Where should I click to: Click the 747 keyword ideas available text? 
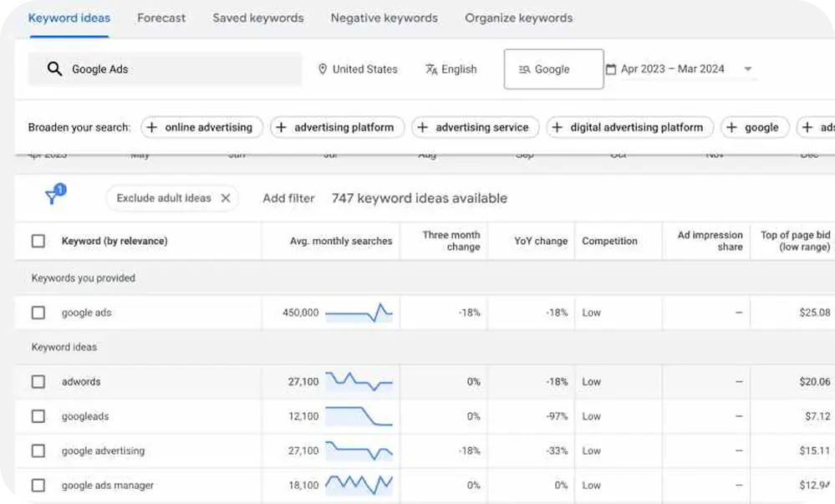[x=420, y=198]
